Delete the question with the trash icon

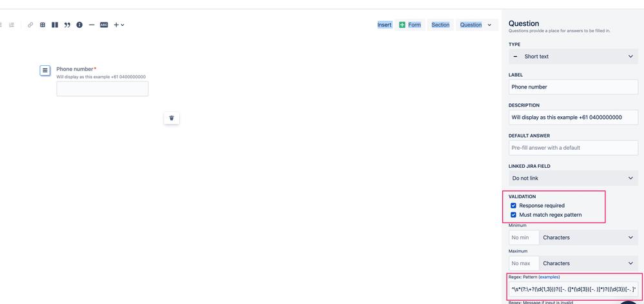coord(171,117)
